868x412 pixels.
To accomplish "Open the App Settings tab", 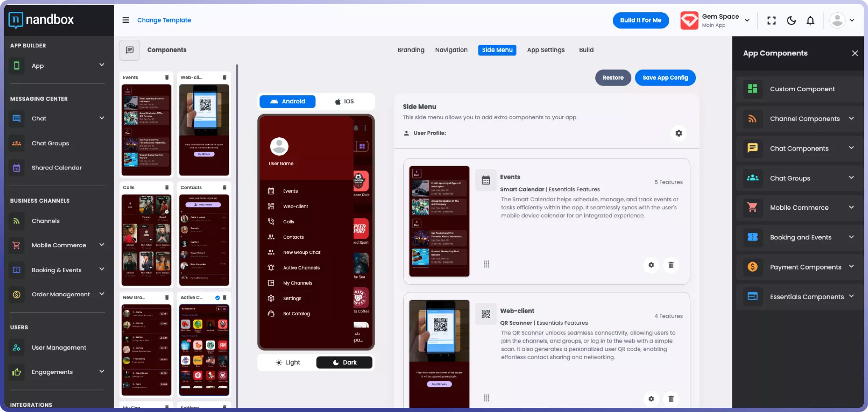I will coord(545,50).
